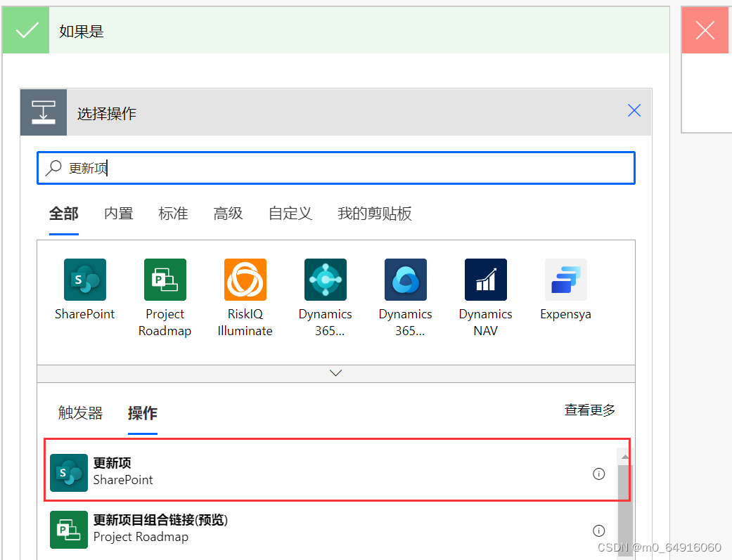Viewport: 732px width, 560px height.
Task: Select the Project Roadmap connector icon
Action: tap(165, 280)
